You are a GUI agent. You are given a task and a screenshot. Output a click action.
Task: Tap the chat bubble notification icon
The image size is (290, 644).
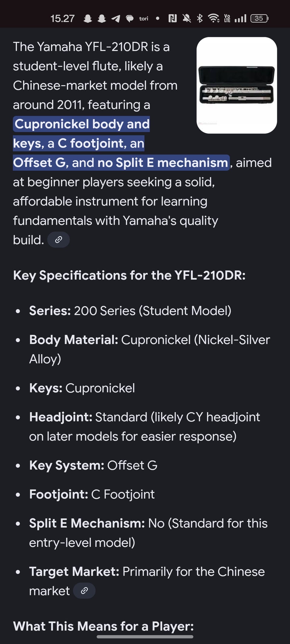click(x=130, y=19)
